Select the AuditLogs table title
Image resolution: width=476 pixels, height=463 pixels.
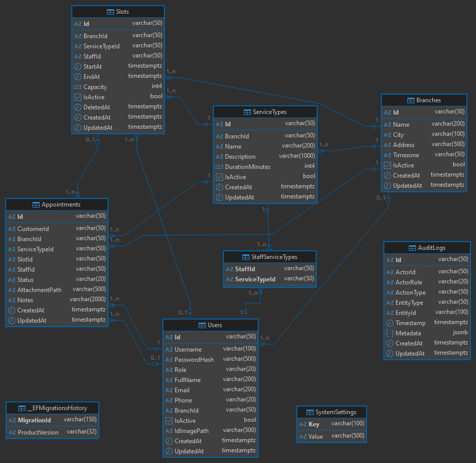432,248
